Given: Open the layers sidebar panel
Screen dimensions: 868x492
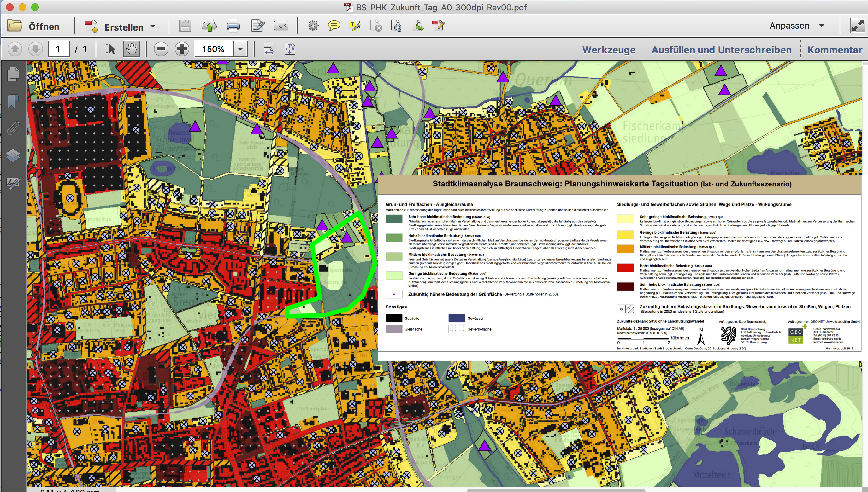Looking at the screenshot, I should tap(13, 155).
